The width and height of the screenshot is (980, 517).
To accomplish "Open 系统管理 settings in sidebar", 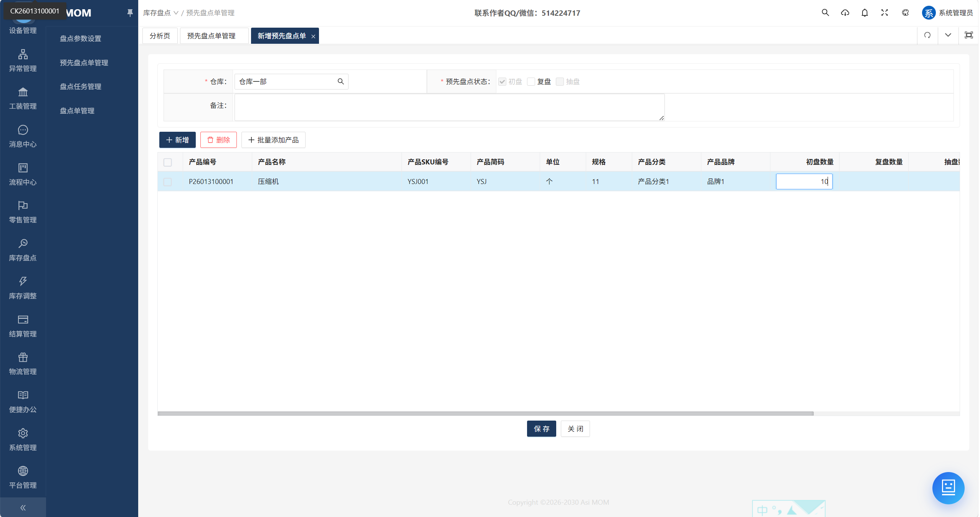I will pos(23,440).
